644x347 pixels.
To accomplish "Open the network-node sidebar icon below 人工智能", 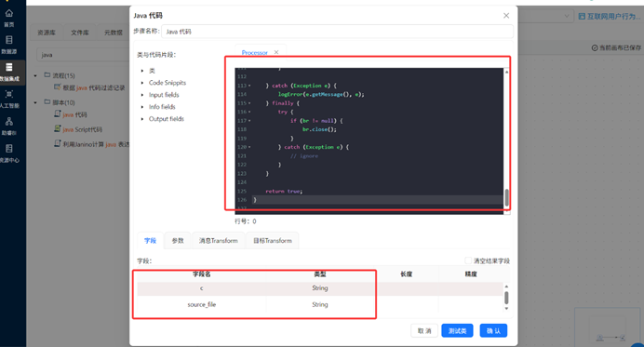I will [x=9, y=121].
